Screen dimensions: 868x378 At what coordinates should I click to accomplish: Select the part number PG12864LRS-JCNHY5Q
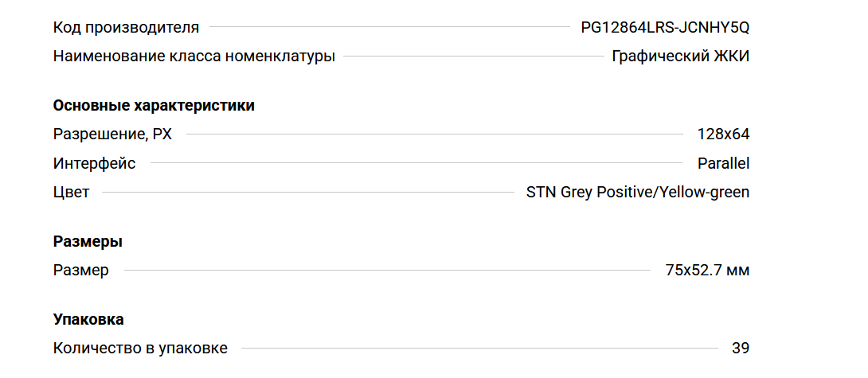click(x=665, y=28)
